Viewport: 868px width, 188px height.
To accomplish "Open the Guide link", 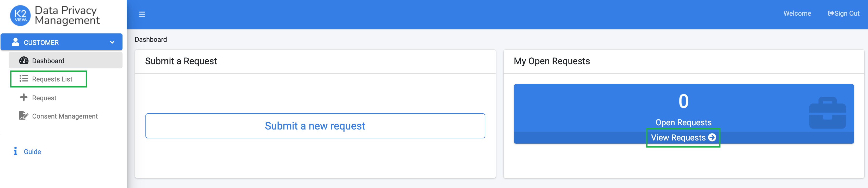I will (x=32, y=151).
